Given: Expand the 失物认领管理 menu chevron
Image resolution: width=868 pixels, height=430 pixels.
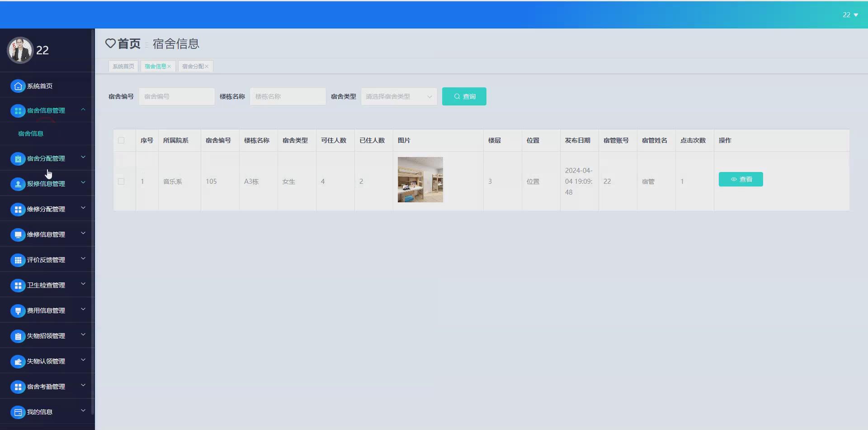Looking at the screenshot, I should 83,360.
